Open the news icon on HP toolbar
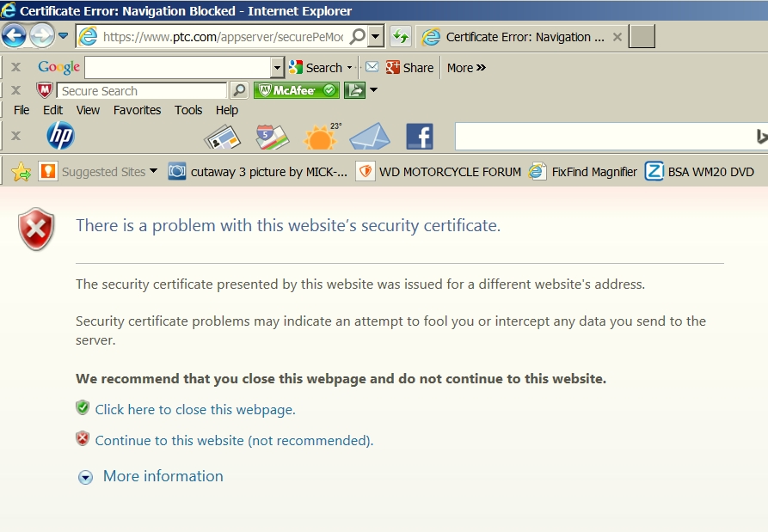The image size is (768, 532). (x=222, y=137)
